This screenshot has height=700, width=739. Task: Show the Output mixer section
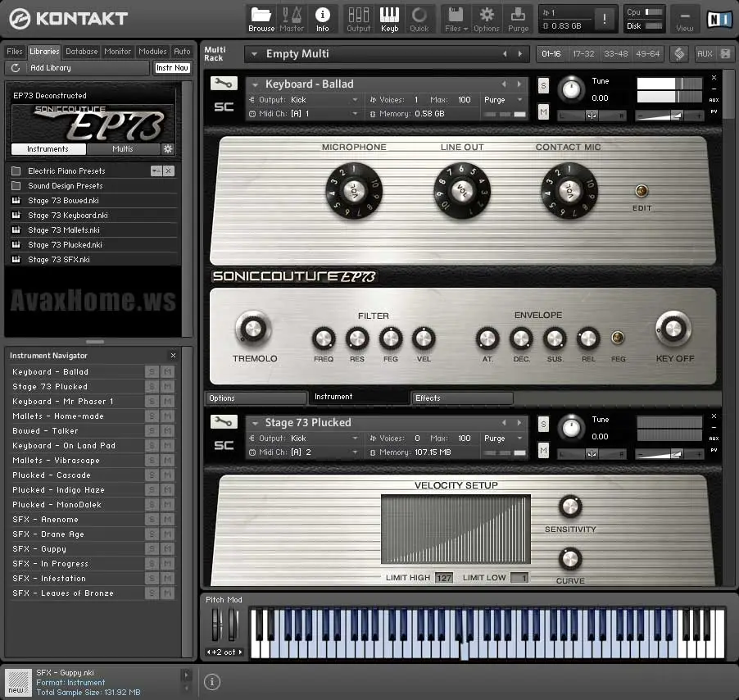[x=359, y=20]
